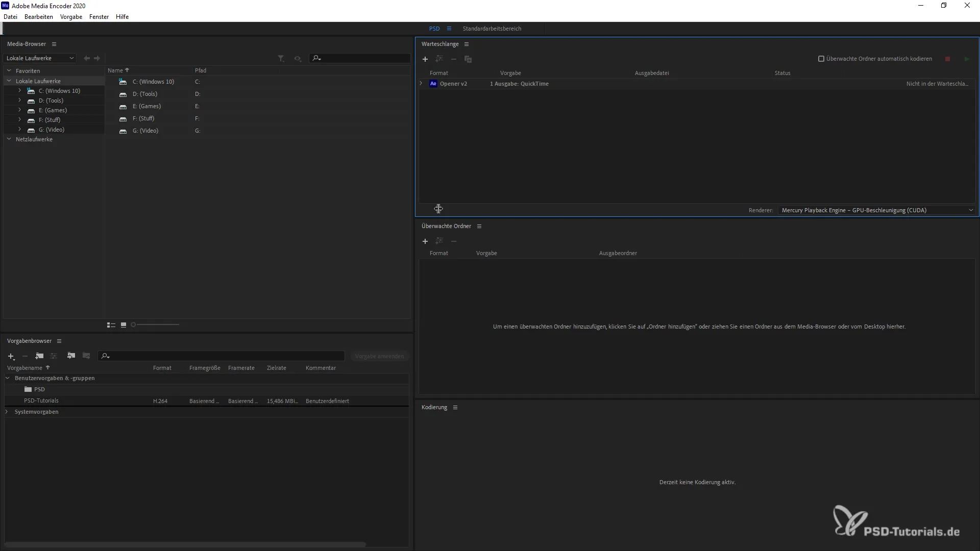Remove watched folder with minus icon

point(453,241)
